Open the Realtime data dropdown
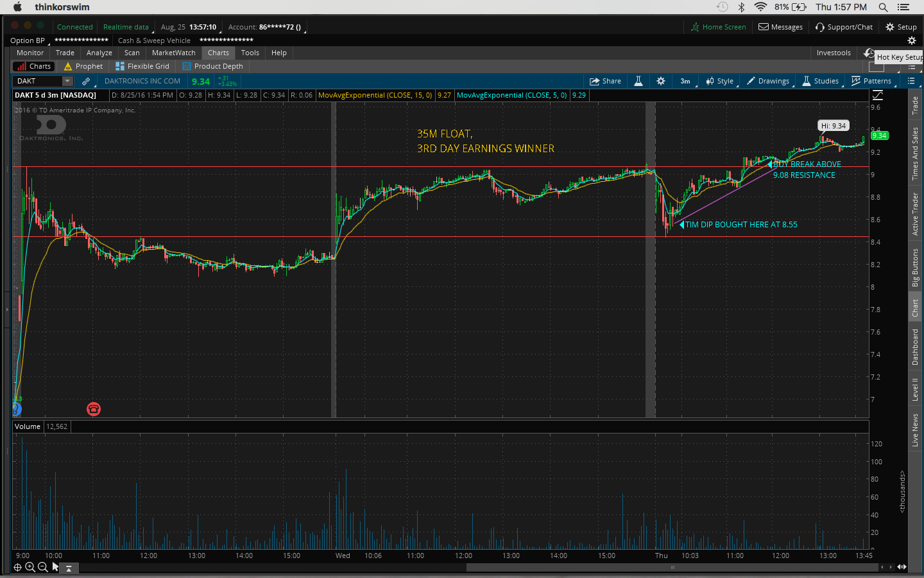 click(x=128, y=27)
